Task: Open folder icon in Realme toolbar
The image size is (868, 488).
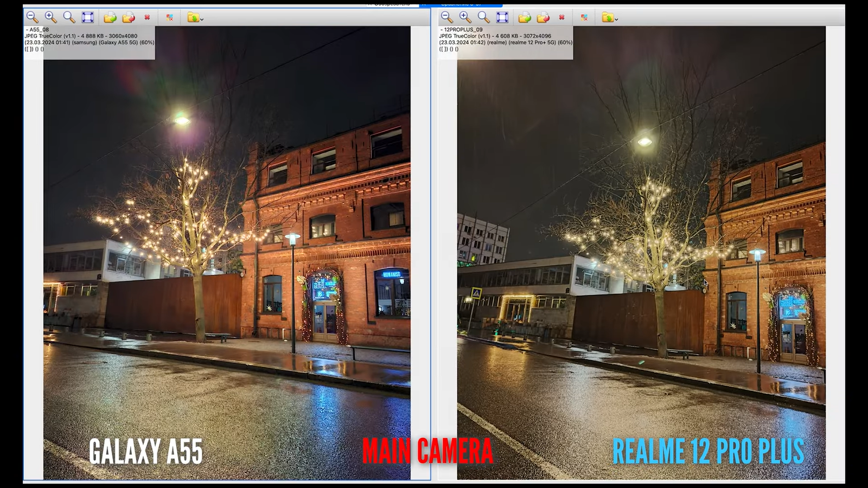Action: pyautogui.click(x=607, y=17)
